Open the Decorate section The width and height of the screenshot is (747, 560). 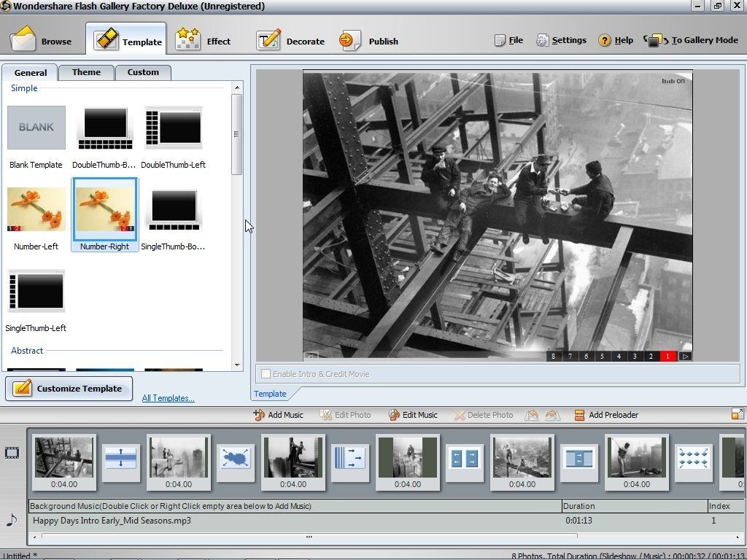[291, 40]
